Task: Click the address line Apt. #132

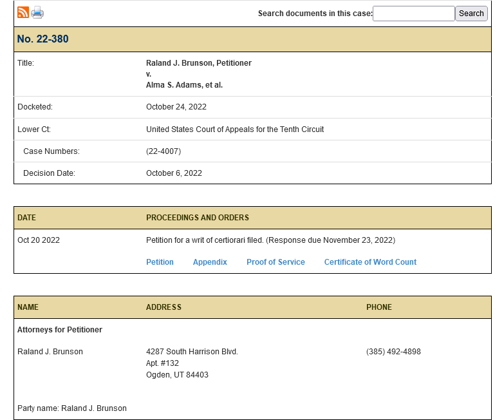Action: tap(162, 363)
